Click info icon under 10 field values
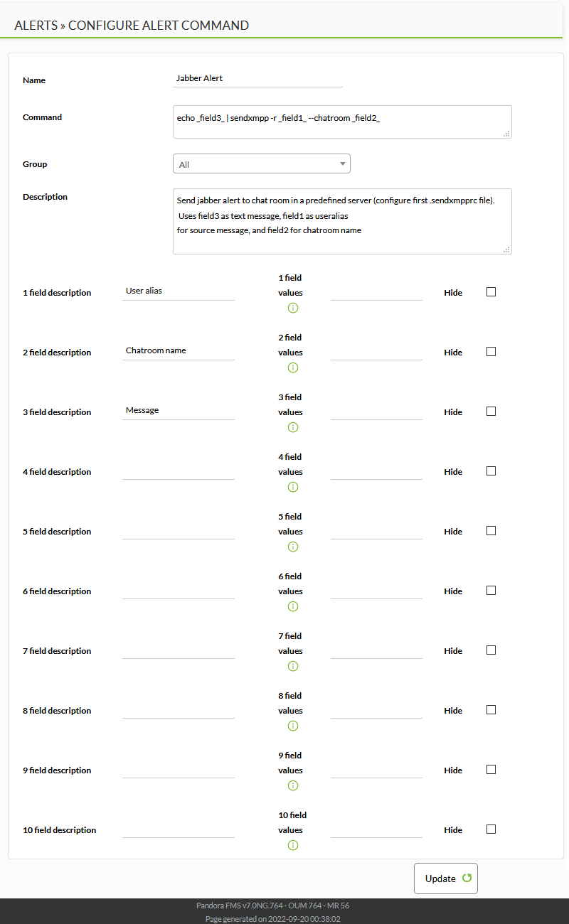569x924 pixels. 293,845
